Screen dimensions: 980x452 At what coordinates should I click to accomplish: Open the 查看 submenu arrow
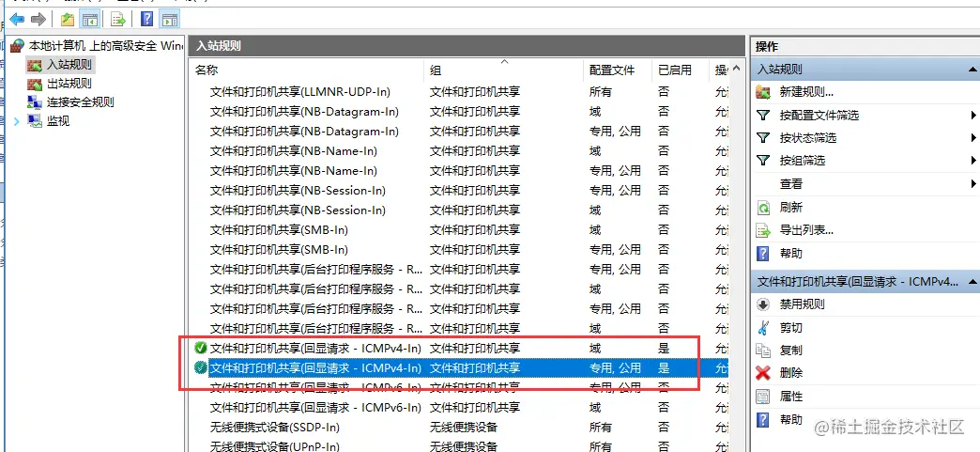point(973,184)
